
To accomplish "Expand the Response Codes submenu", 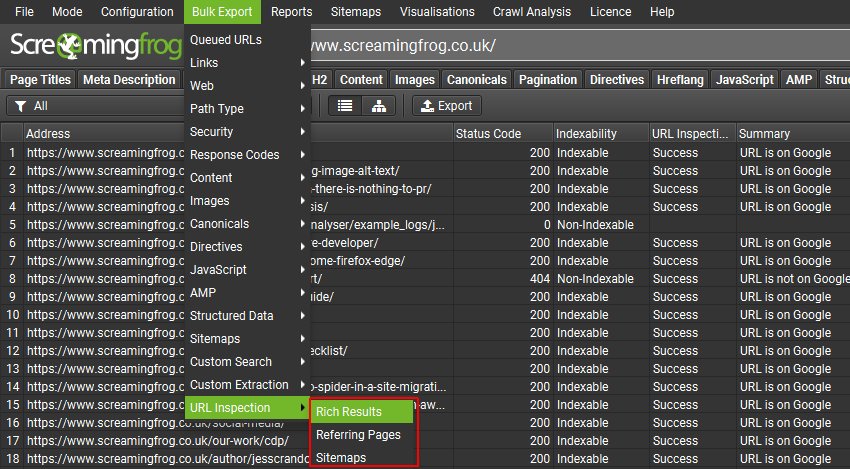I will pos(247,155).
